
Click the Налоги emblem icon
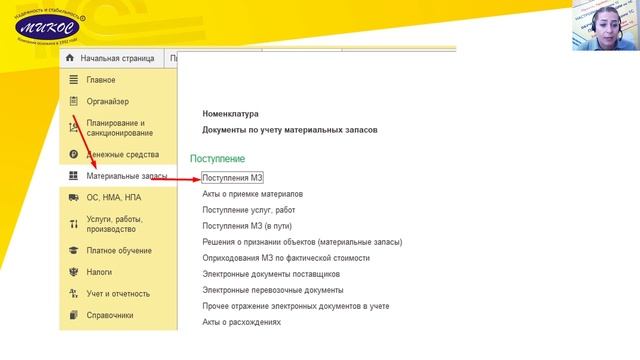(x=73, y=272)
